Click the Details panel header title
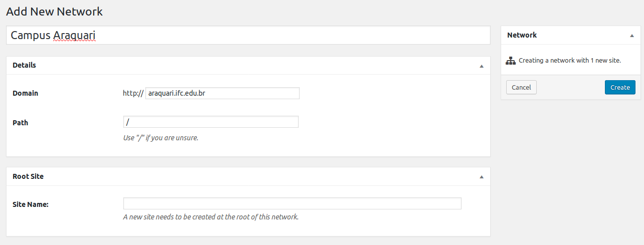The height and width of the screenshot is (245, 644). coord(24,65)
